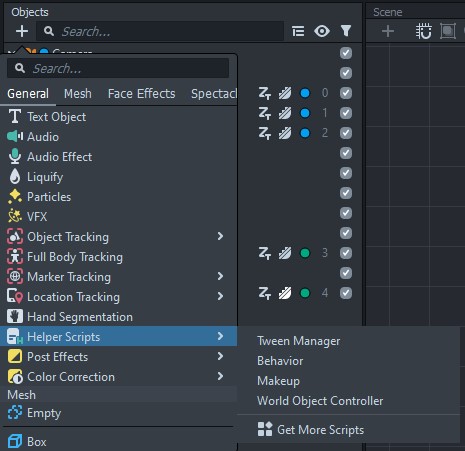This screenshot has width=465, height=451.
Task: Uncheck the checkbox next to layer 0
Action: pos(346,93)
